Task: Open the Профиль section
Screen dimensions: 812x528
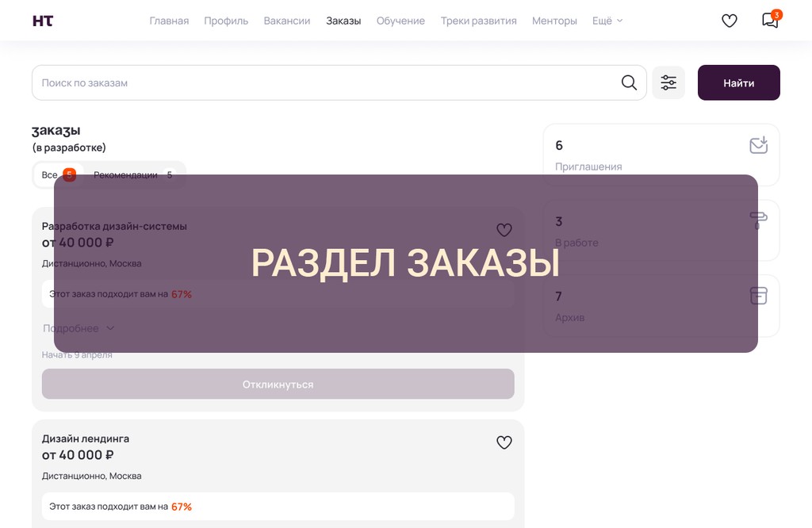Action: click(226, 21)
